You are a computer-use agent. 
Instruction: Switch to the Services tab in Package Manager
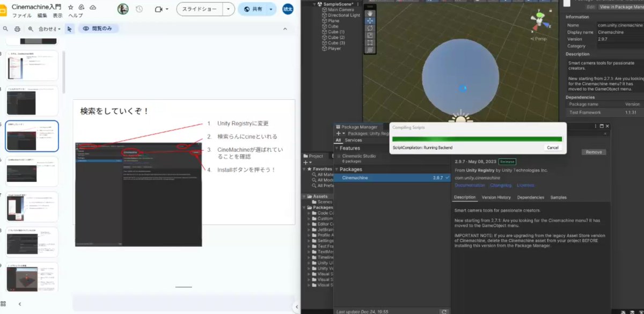353,140
